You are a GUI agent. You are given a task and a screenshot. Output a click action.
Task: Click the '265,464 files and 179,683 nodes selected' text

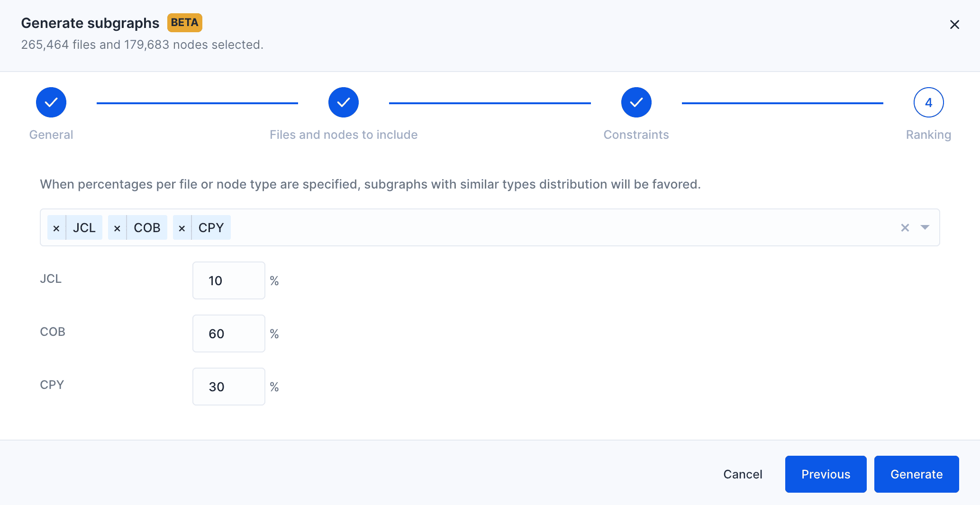click(142, 45)
